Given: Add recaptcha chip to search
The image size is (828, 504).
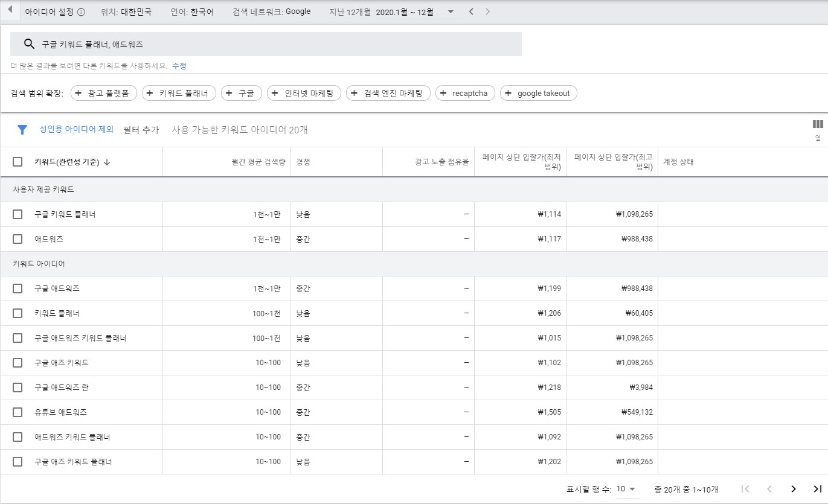Looking at the screenshot, I should (x=465, y=93).
